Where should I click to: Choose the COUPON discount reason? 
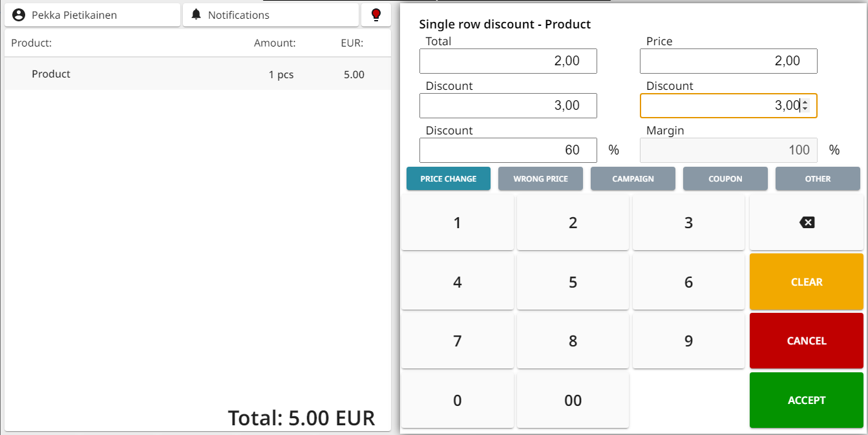click(725, 178)
